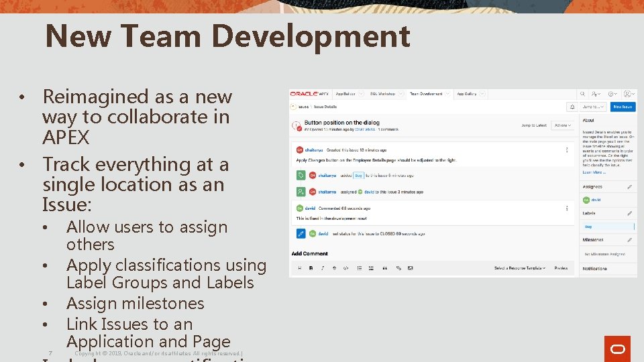Image resolution: width=644 pixels, height=362 pixels.
Task: Open the help question-mark menu
Action: 612,94
